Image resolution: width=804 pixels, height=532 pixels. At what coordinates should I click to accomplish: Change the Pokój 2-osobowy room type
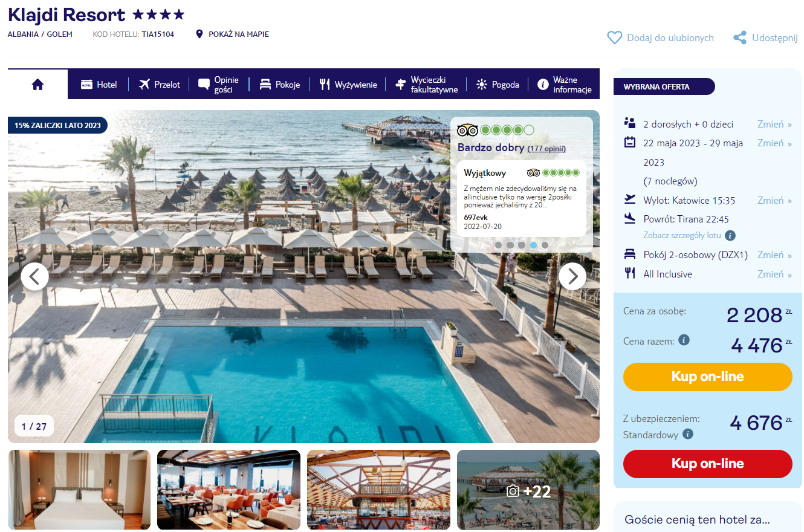(x=774, y=255)
